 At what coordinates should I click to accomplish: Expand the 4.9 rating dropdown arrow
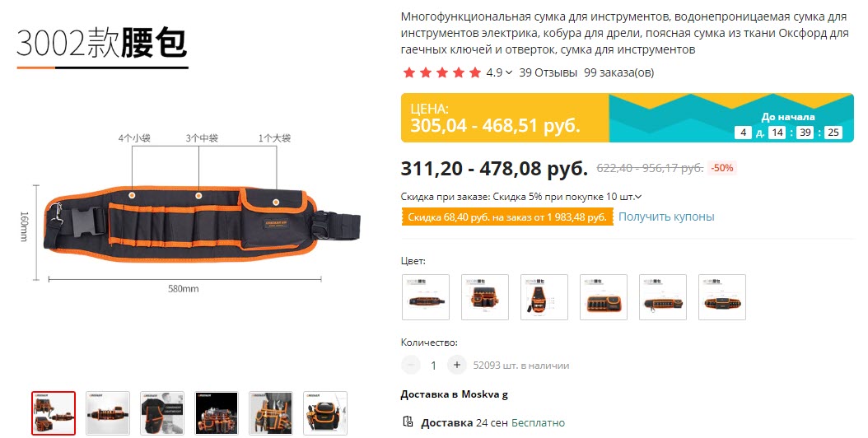click(x=509, y=72)
